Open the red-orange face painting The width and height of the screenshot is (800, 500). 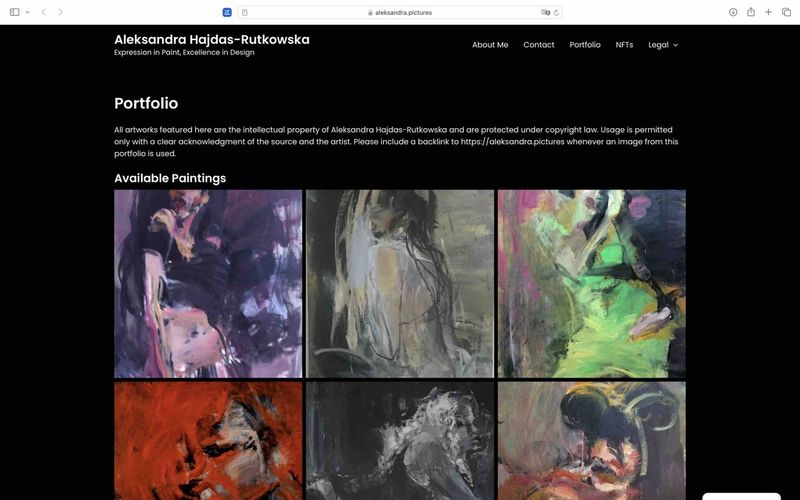click(x=208, y=441)
